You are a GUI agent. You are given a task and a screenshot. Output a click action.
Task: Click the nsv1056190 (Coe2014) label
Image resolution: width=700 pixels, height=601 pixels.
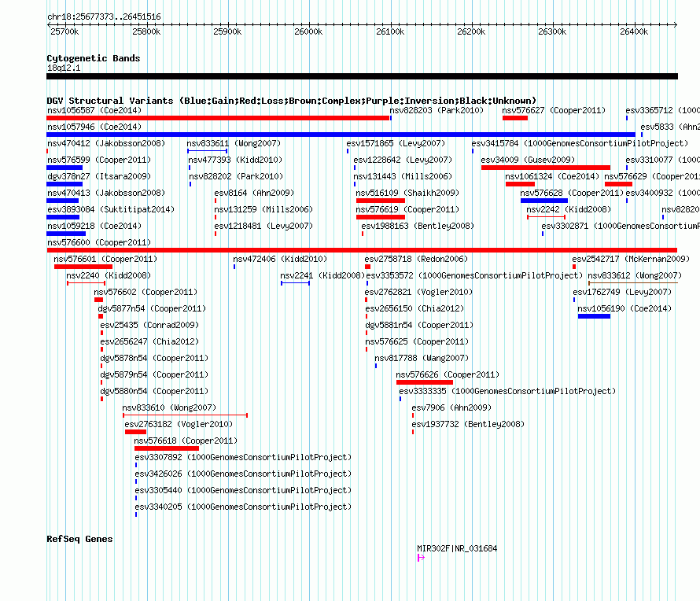pos(624,308)
